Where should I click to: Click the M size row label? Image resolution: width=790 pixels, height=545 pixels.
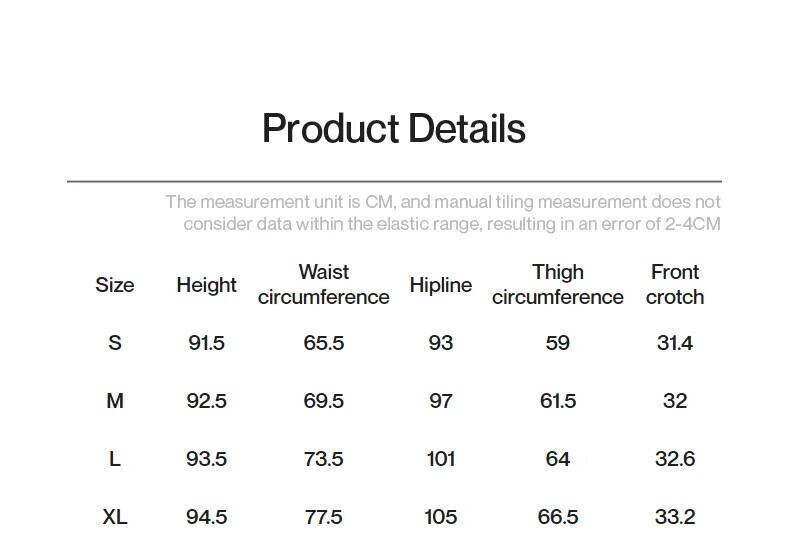tap(115, 401)
